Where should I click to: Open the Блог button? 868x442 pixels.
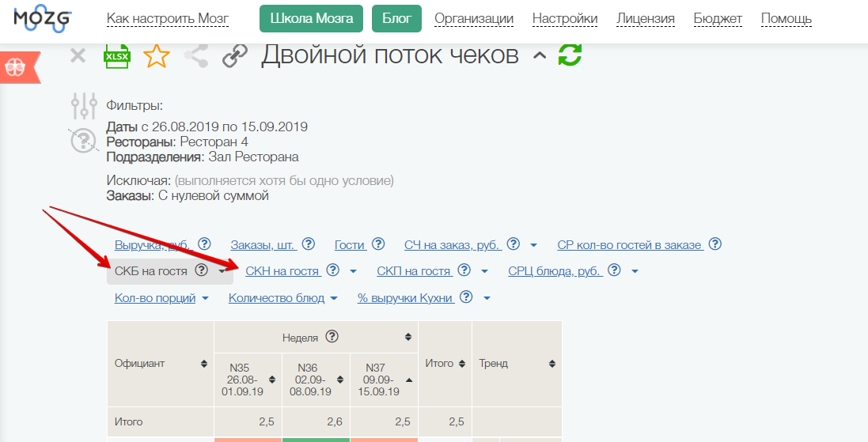pyautogui.click(x=396, y=19)
